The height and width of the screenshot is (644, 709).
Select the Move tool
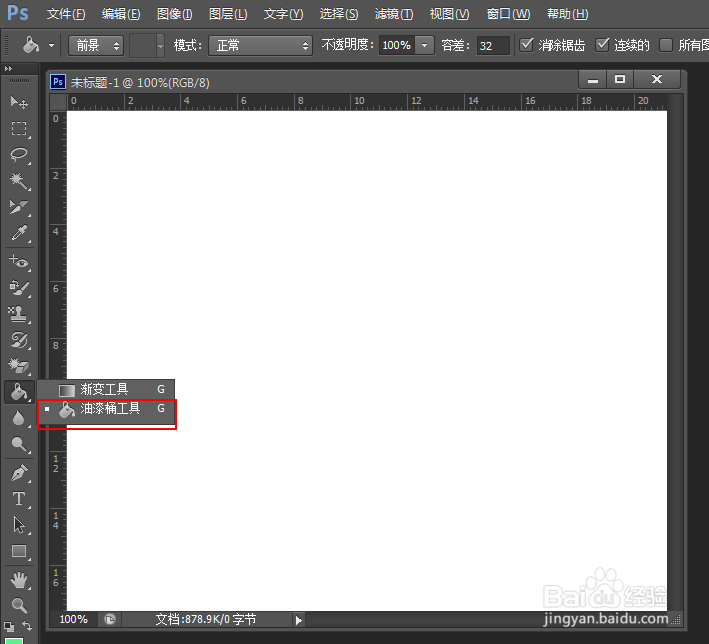click(19, 103)
